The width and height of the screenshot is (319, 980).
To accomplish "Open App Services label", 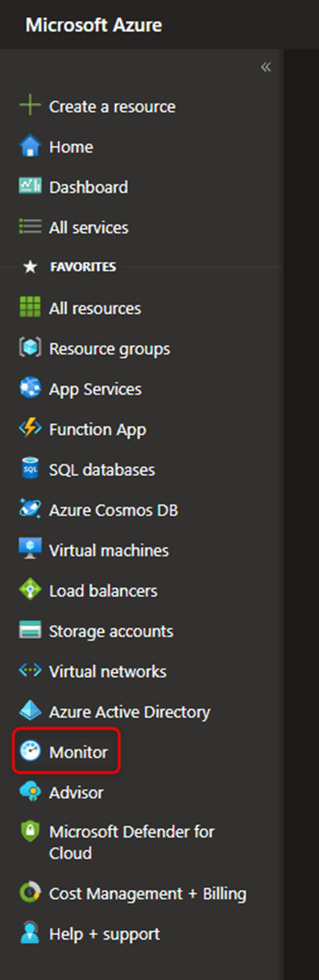I will [95, 389].
